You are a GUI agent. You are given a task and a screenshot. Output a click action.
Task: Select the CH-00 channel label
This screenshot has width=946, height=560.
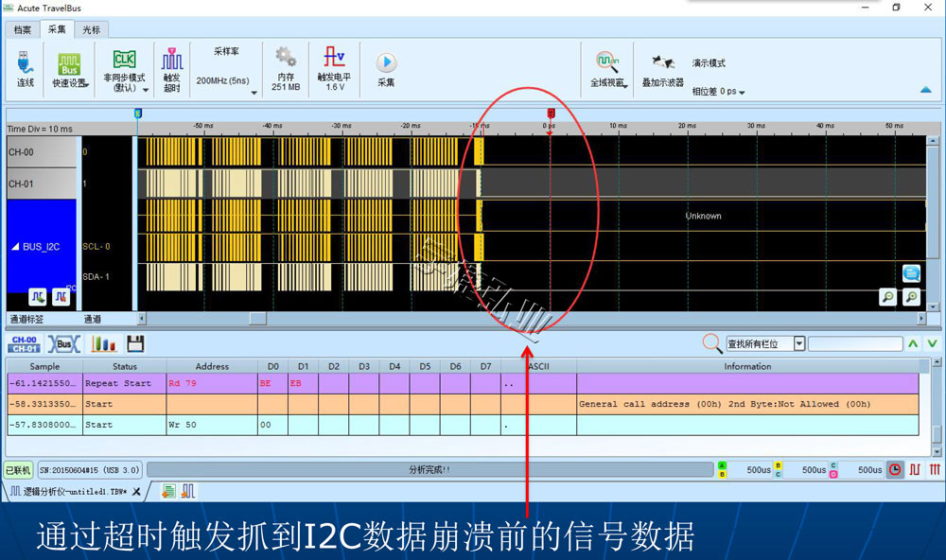pos(42,152)
